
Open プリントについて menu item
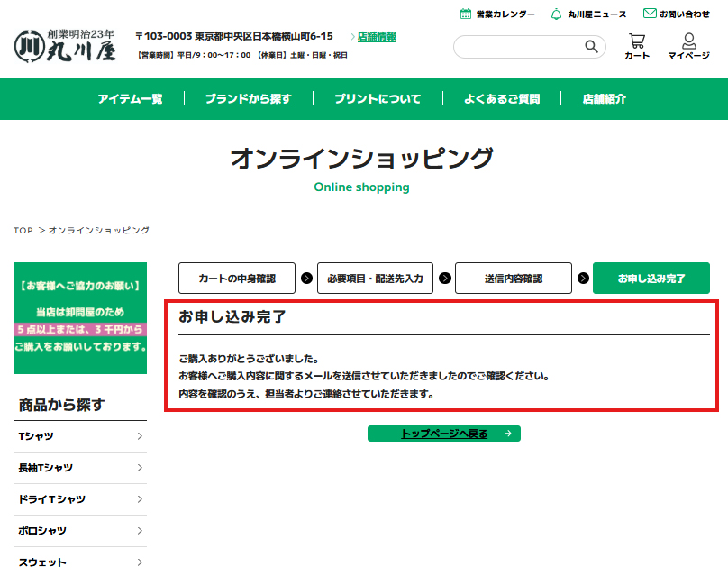(378, 99)
